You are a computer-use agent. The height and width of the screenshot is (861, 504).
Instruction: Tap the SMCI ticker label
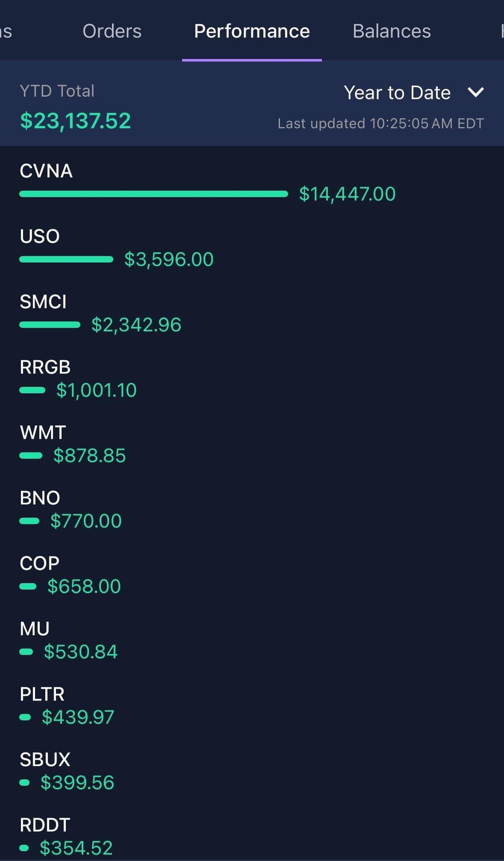click(43, 302)
